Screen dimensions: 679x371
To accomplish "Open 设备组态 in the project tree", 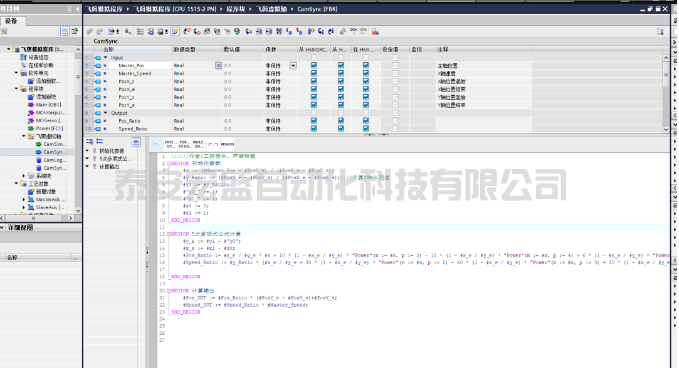I will [x=39, y=58].
